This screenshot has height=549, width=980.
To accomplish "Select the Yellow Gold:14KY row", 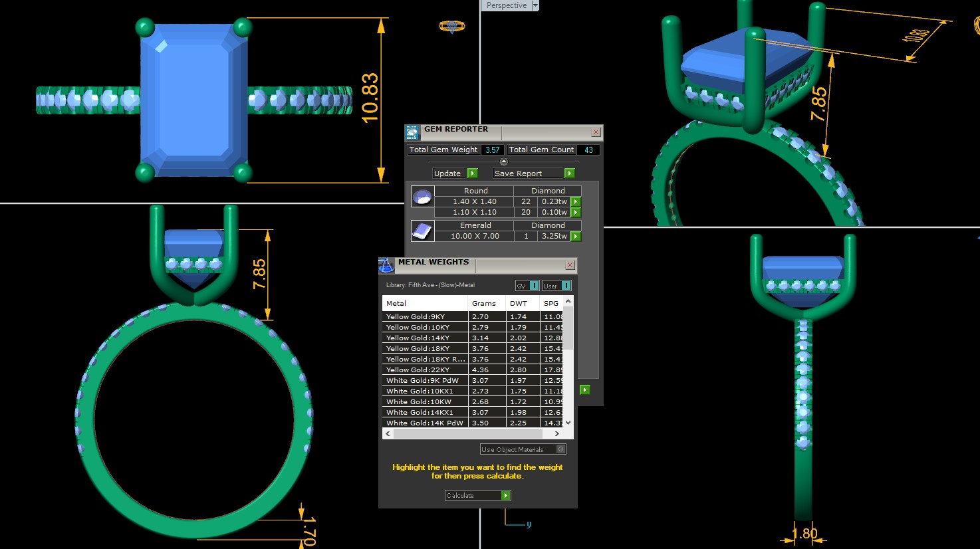I will pos(473,338).
